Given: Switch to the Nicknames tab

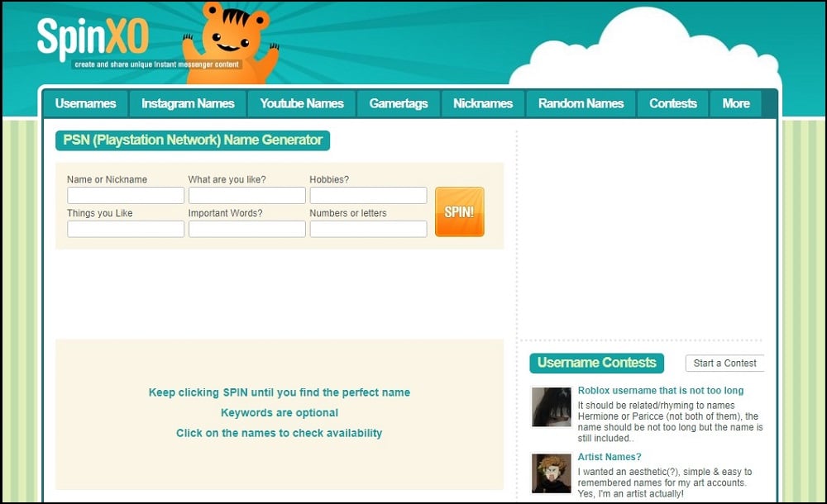Looking at the screenshot, I should coord(483,104).
